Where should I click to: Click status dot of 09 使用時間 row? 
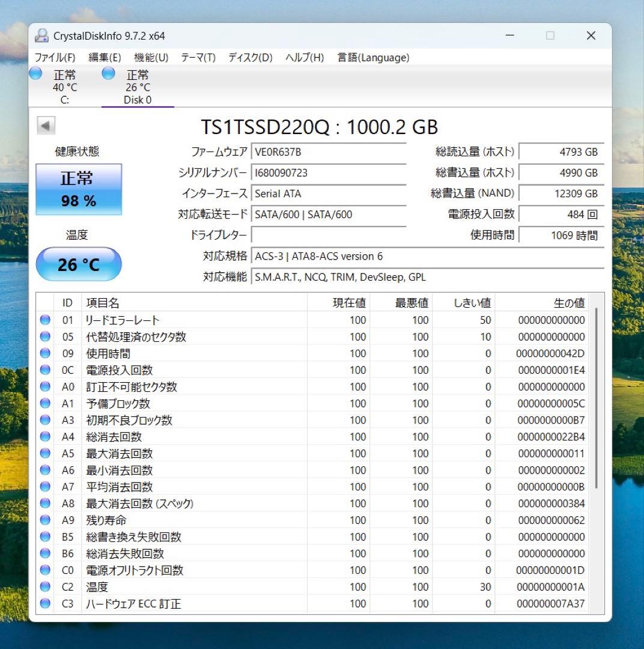pos(45,353)
